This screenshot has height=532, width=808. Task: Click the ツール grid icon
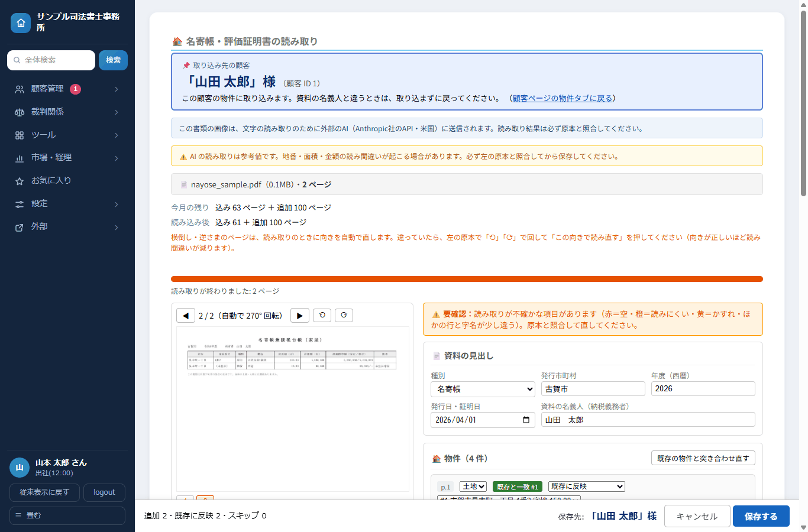(x=20, y=135)
